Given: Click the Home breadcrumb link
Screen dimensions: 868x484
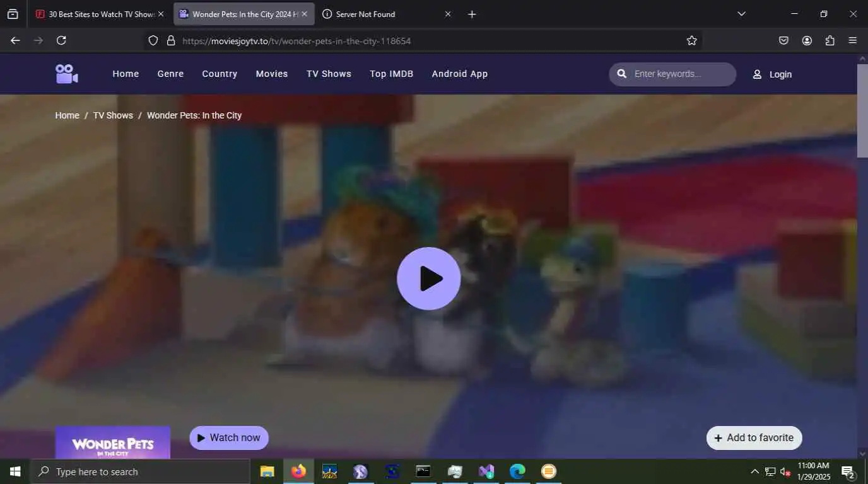Looking at the screenshot, I should (x=67, y=115).
